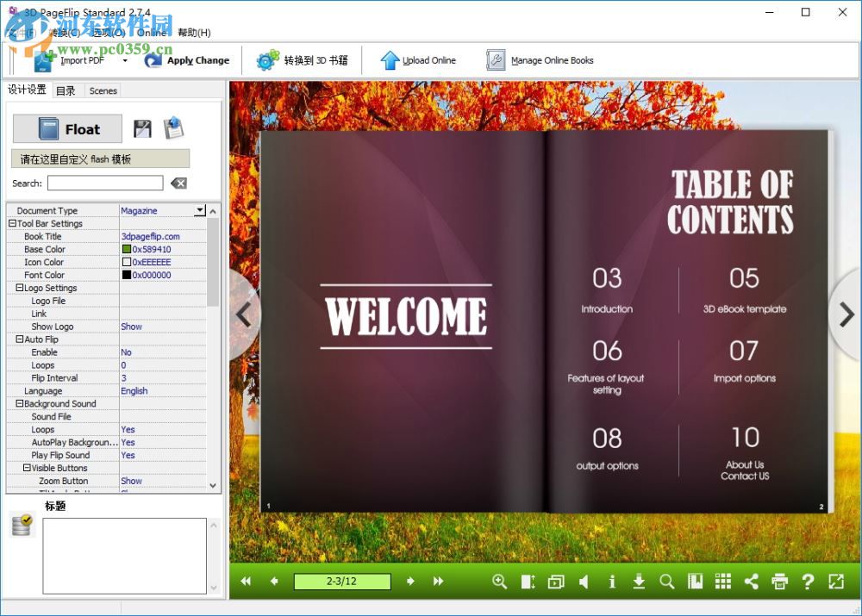The image size is (862, 616).
Task: Open the 帮助(H) menu
Action: (x=194, y=33)
